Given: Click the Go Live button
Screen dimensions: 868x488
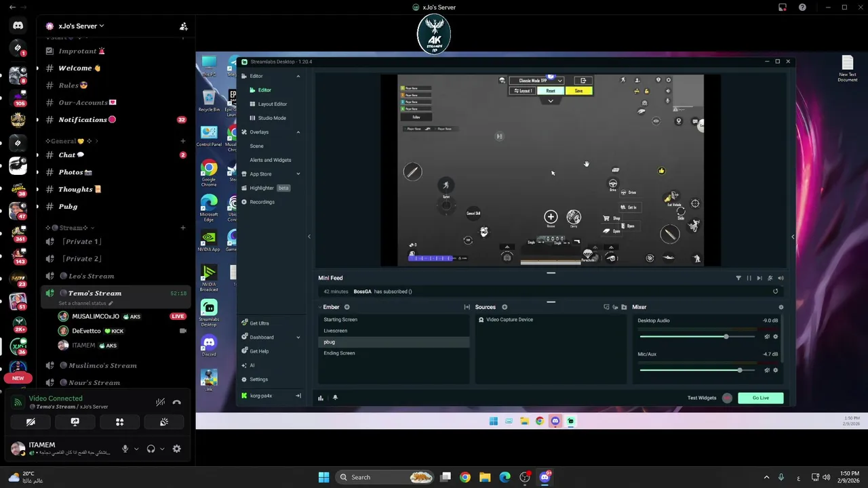Looking at the screenshot, I should pos(760,398).
